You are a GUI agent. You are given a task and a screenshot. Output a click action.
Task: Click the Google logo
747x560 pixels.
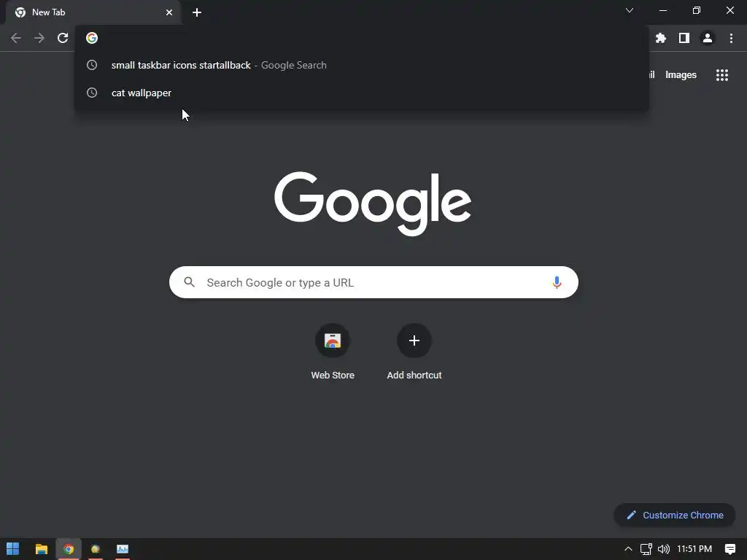tap(373, 204)
